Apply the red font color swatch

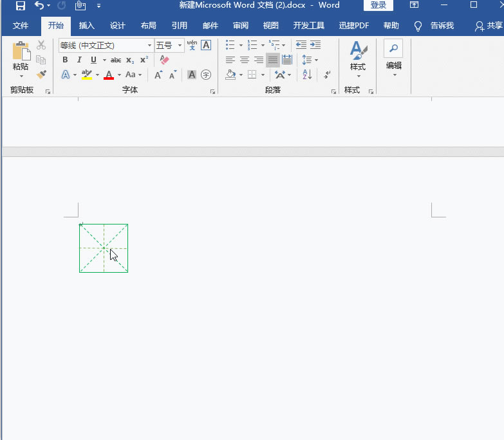(109, 75)
